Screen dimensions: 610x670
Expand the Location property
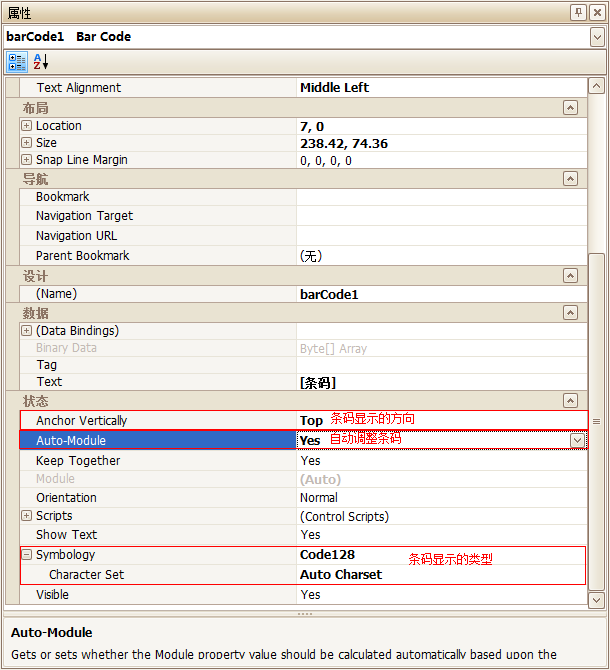click(26, 126)
